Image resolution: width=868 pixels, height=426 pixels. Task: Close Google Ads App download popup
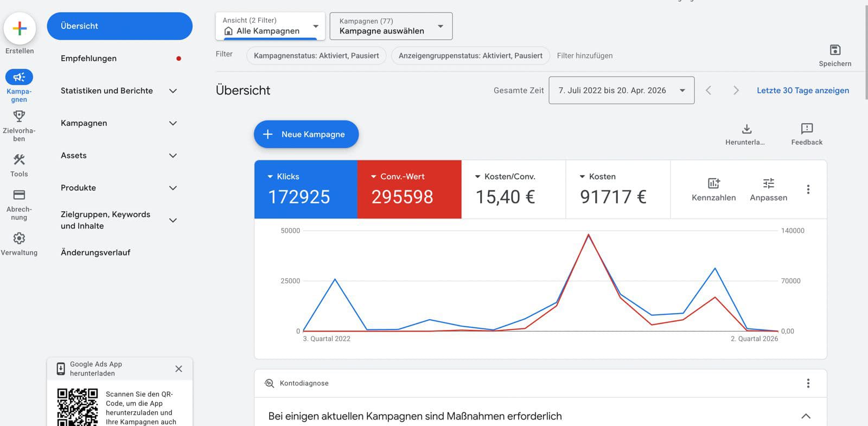pos(178,369)
